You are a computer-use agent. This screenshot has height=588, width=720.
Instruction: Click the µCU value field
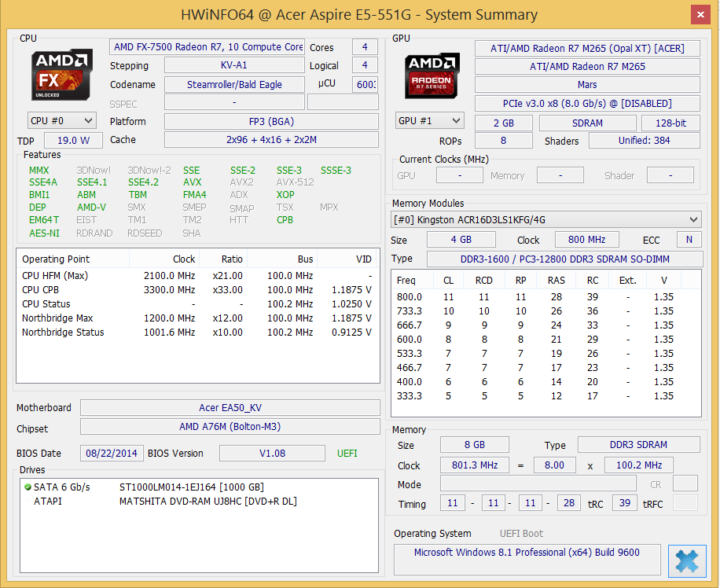click(x=365, y=85)
